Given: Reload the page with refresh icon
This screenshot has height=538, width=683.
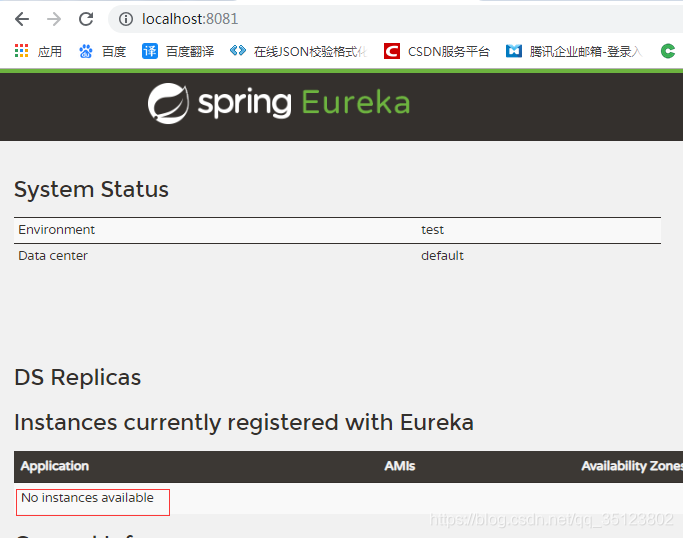Looking at the screenshot, I should click(86, 19).
